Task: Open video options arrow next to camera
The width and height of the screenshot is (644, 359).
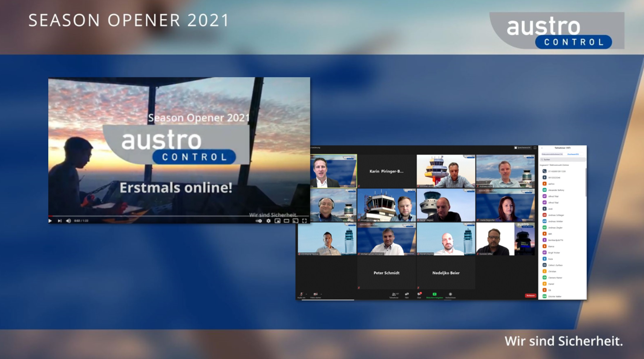Action: (x=321, y=294)
